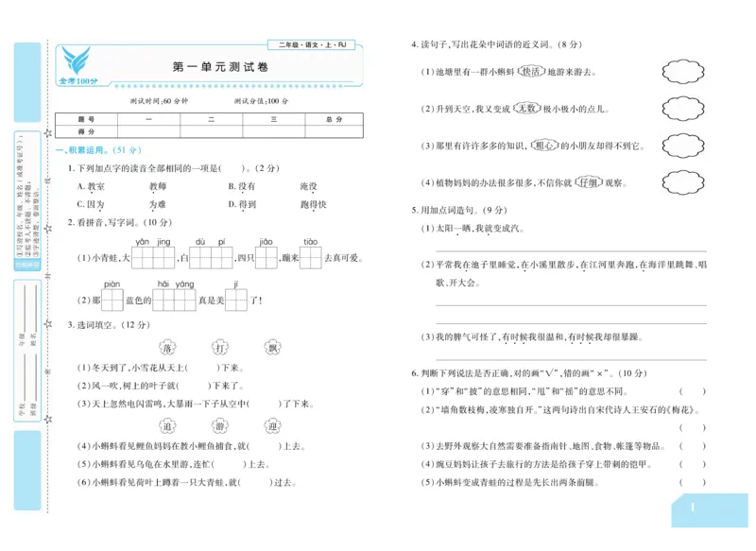Select the circled word 无数 in question 4
This screenshot has width=756, height=551.
tap(526, 107)
